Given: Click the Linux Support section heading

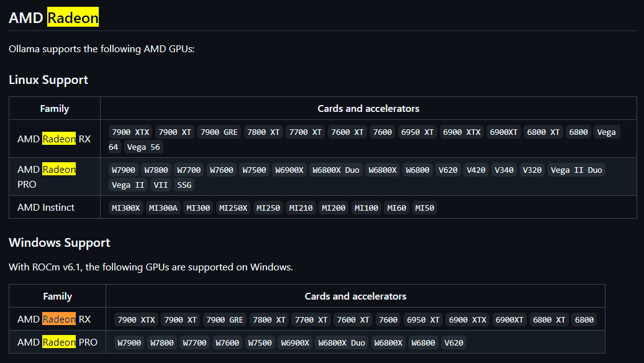Looking at the screenshot, I should pos(48,80).
